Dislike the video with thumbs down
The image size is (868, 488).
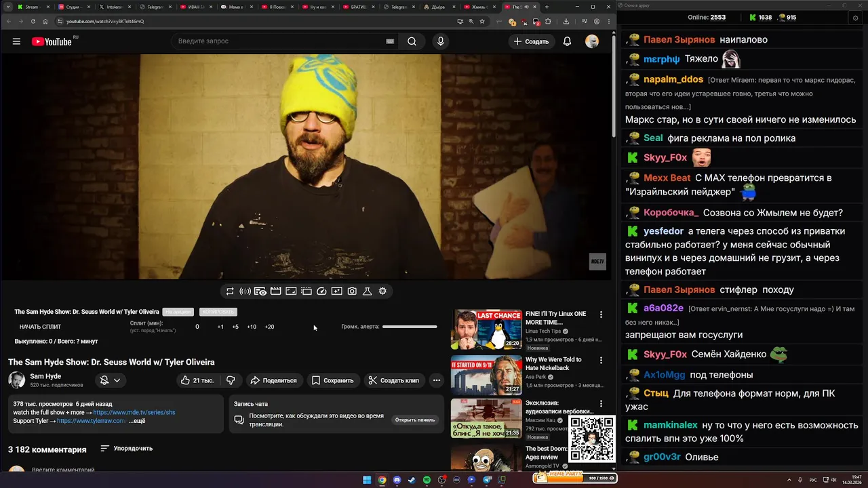click(231, 380)
